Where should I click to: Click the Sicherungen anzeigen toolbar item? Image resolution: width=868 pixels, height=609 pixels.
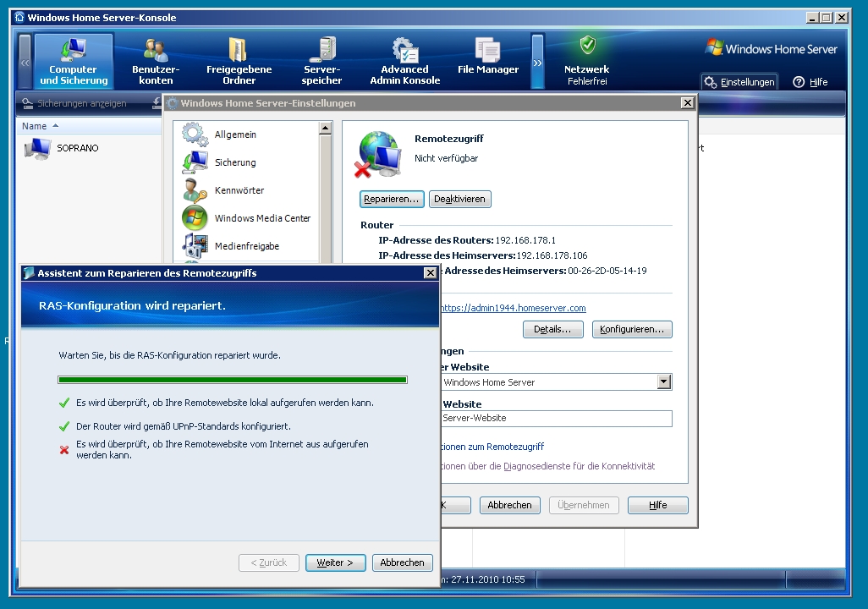tap(74, 103)
